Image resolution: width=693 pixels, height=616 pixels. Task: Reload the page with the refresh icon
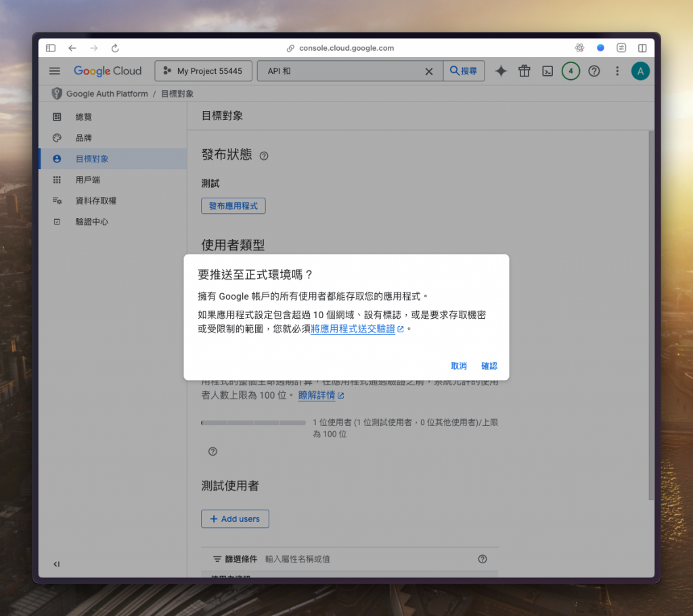click(115, 48)
